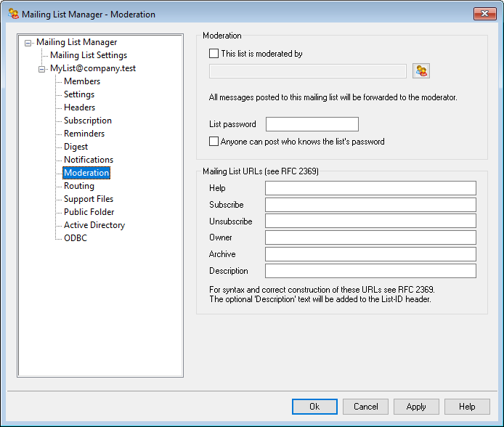This screenshot has height=427, width=504.
Task: Toggle 'Anyone can post' password checkbox
Action: point(214,142)
